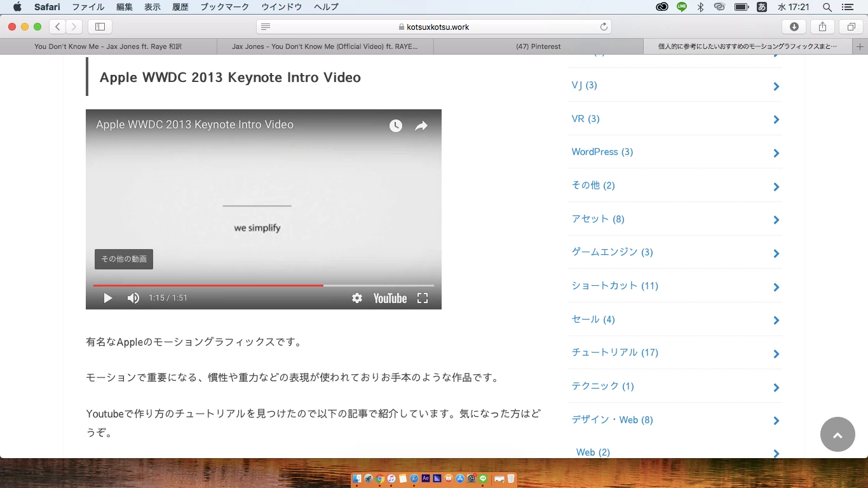Image resolution: width=868 pixels, height=488 pixels.
Task: Open Finder in the Dock
Action: pos(357,478)
